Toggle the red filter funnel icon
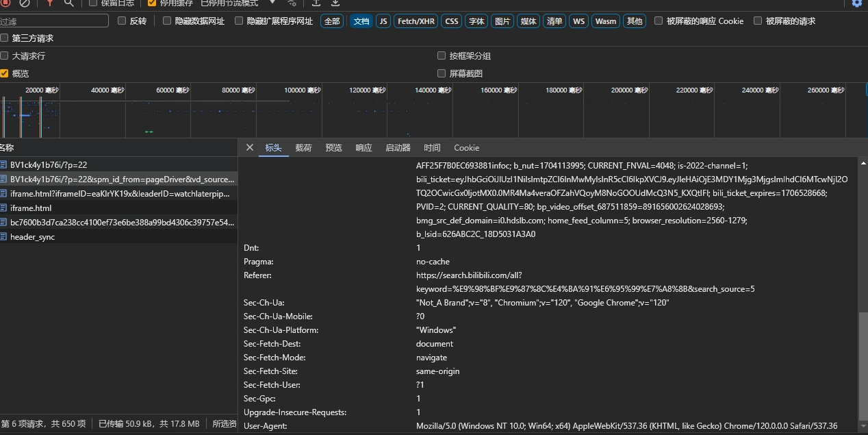868x435 pixels. [x=49, y=3]
